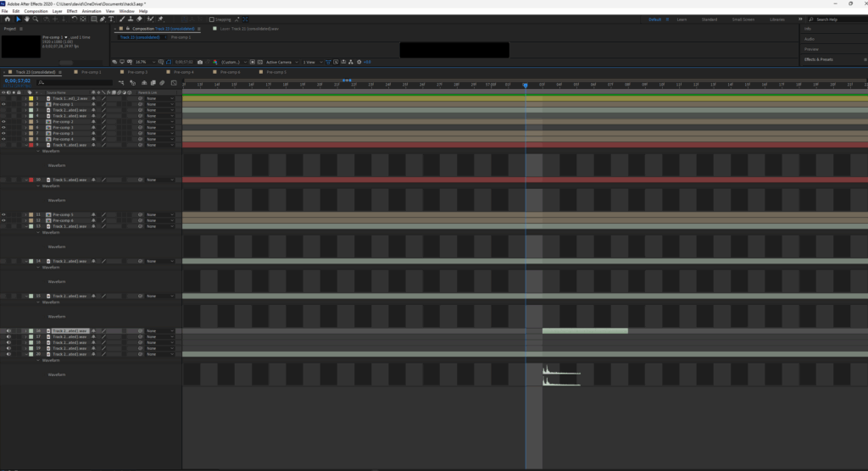Click the Search Help field
This screenshot has width=868, height=471.
point(838,19)
